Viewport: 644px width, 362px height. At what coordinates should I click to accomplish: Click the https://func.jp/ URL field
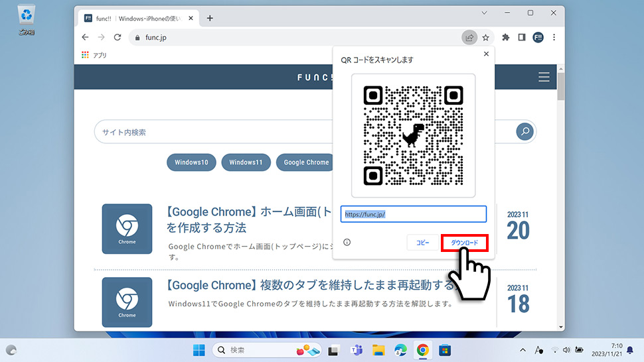(x=413, y=214)
